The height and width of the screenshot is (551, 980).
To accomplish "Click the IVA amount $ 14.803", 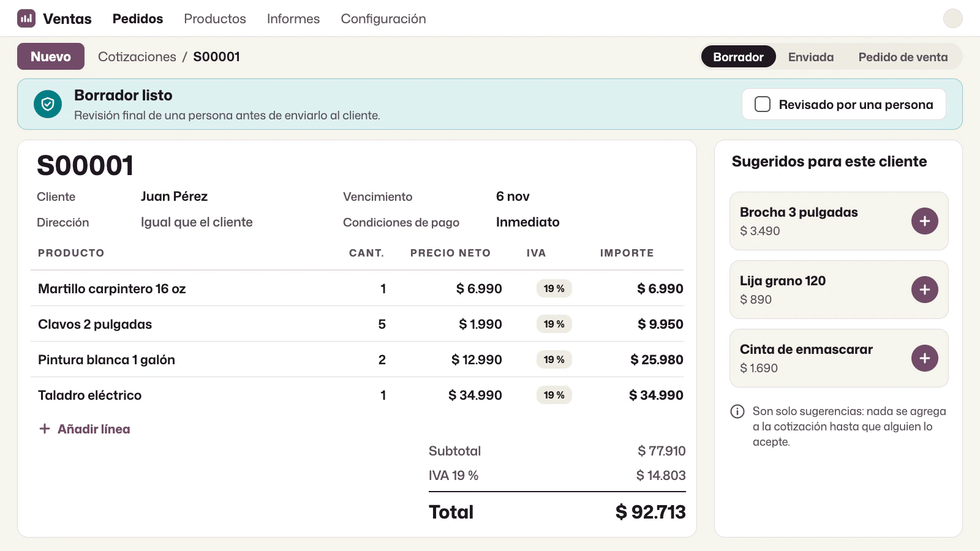I will (x=661, y=475).
